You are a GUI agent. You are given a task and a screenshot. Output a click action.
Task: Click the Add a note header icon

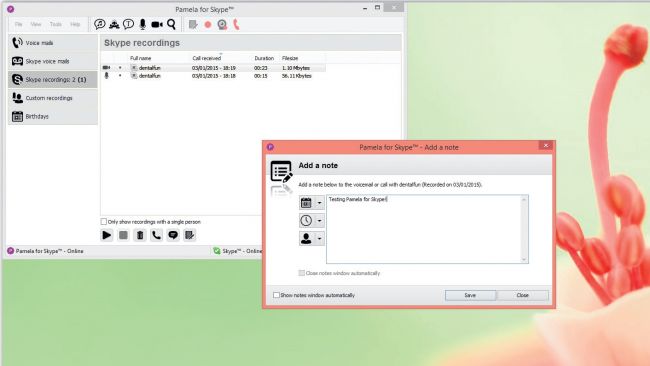coord(281,172)
